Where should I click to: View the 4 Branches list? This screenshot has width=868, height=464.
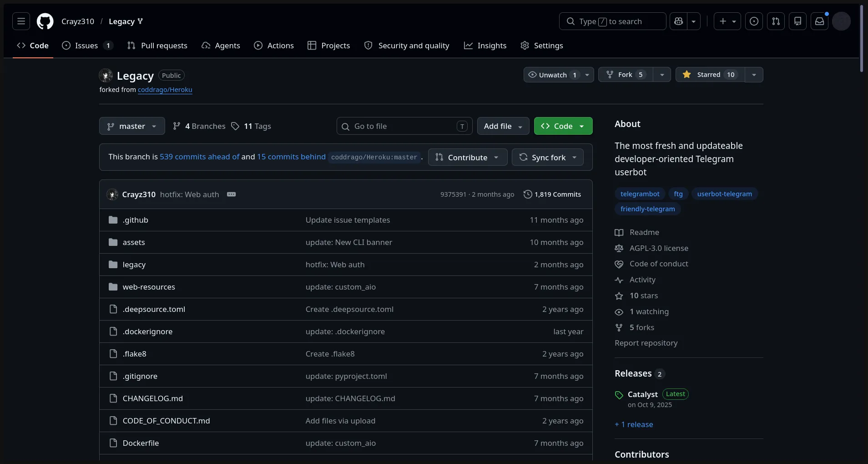(x=199, y=126)
